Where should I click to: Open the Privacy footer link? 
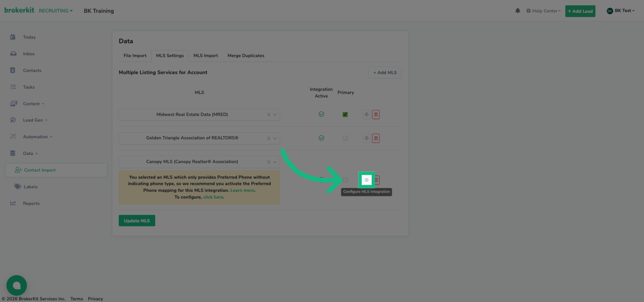(95, 299)
